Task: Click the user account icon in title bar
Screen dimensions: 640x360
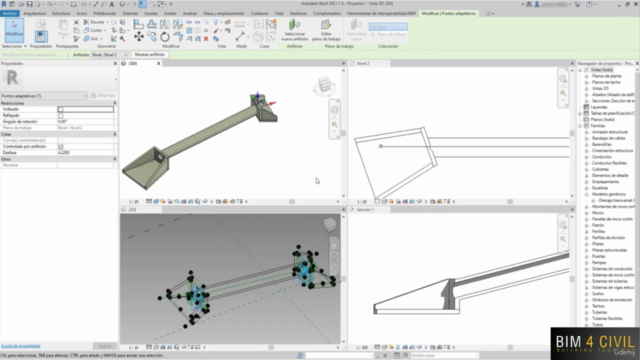Action: click(x=537, y=4)
